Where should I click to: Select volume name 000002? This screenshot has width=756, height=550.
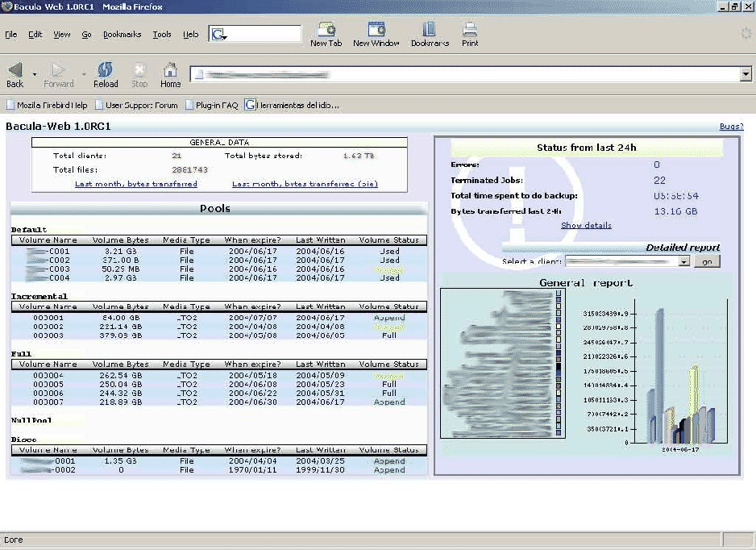(x=48, y=327)
